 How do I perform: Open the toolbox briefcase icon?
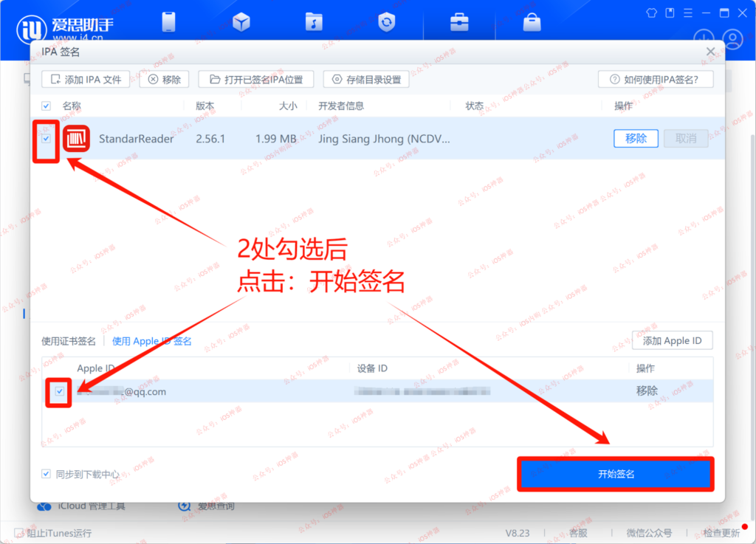(x=459, y=22)
